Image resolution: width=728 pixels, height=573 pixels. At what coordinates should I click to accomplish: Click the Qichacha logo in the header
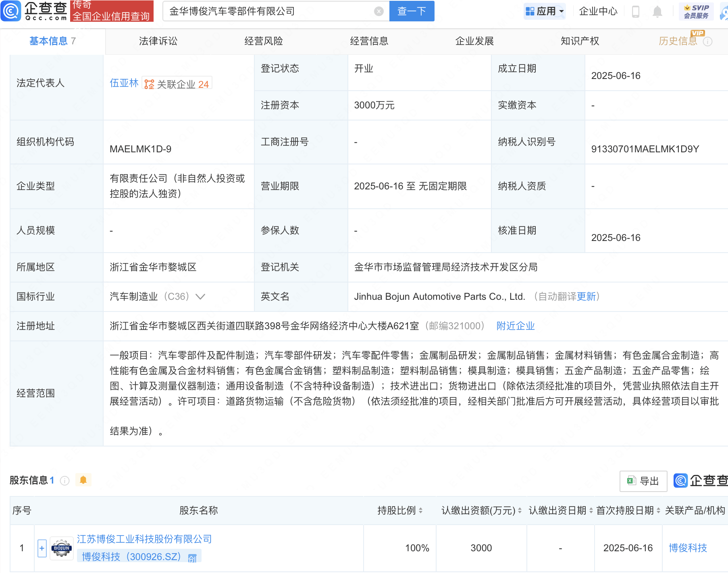point(34,11)
